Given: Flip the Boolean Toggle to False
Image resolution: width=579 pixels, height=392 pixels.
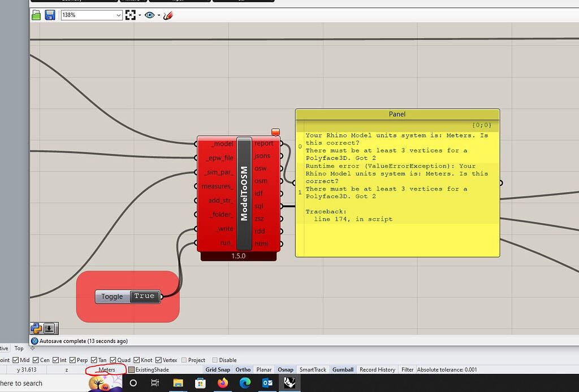Looking at the screenshot, I should tap(144, 296).
